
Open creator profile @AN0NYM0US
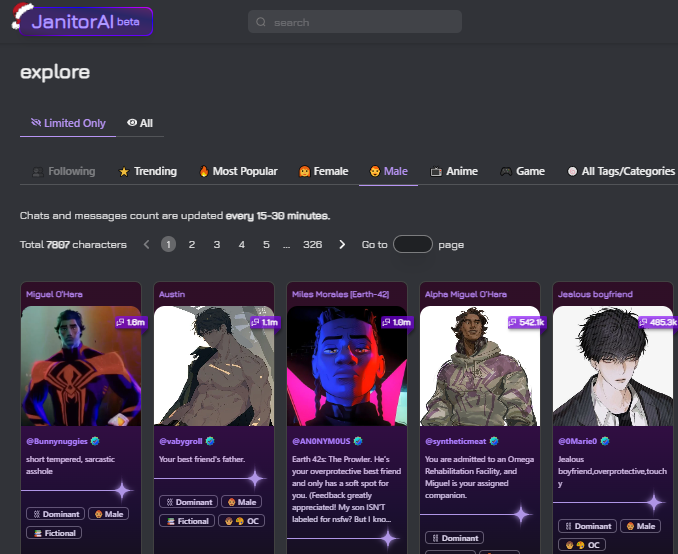pos(321,441)
